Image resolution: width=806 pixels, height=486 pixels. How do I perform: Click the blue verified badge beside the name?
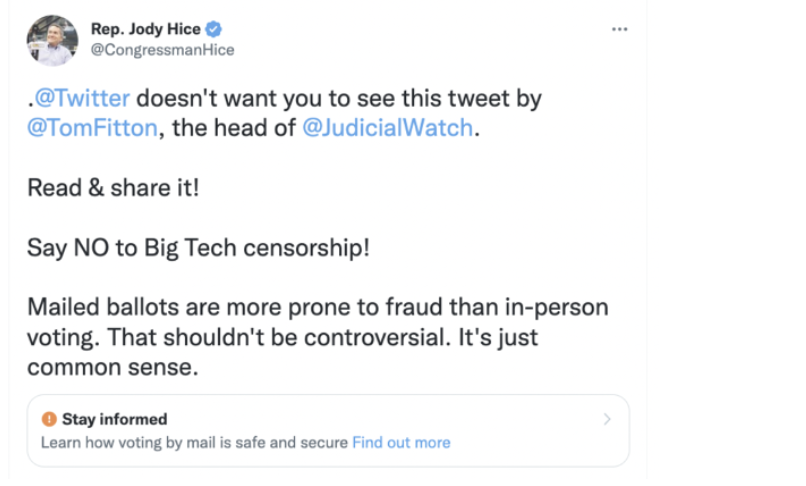pos(213,30)
